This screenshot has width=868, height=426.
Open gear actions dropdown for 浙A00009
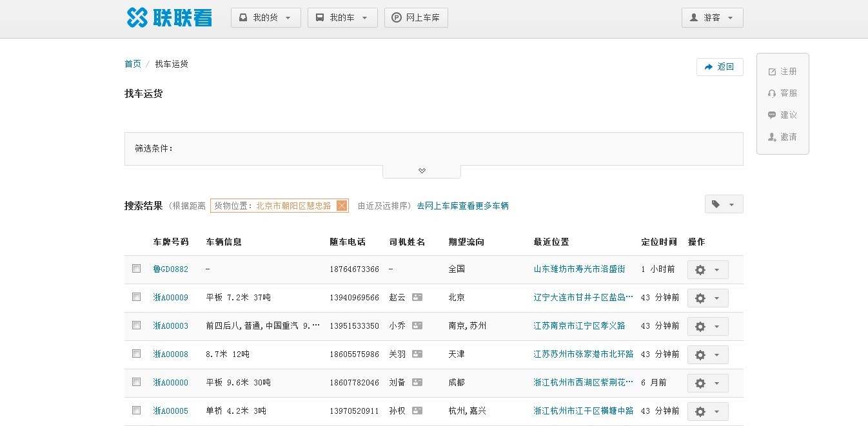[x=707, y=298]
